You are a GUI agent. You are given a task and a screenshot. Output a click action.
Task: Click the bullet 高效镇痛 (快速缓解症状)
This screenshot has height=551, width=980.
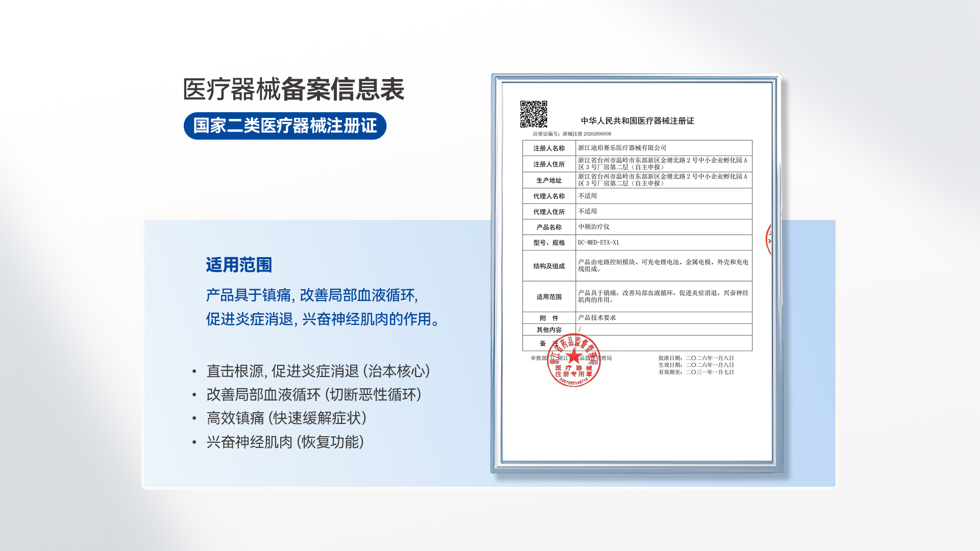286,418
